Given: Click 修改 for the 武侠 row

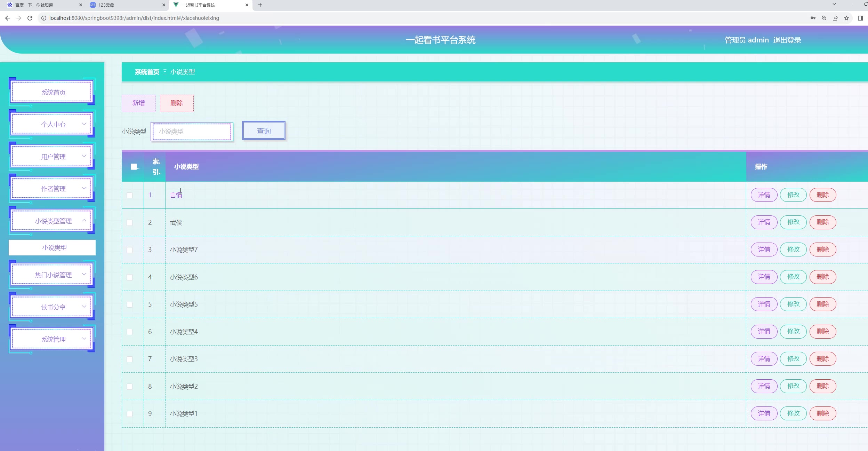Looking at the screenshot, I should tap(793, 222).
